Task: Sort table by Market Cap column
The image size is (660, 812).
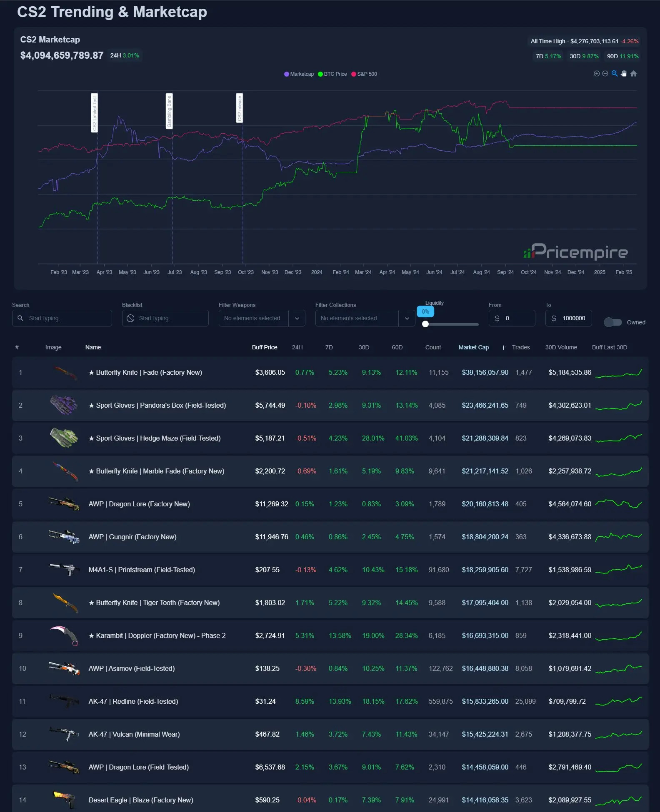Action: [474, 347]
